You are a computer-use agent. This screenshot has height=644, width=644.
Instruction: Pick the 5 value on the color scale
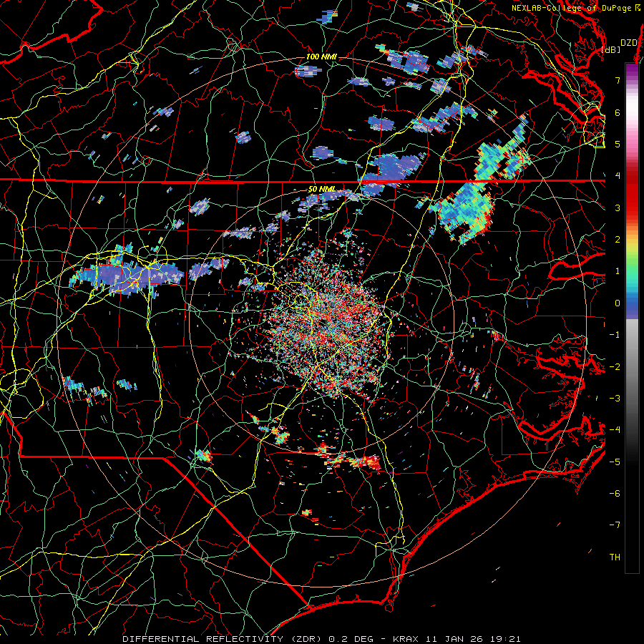(618, 144)
